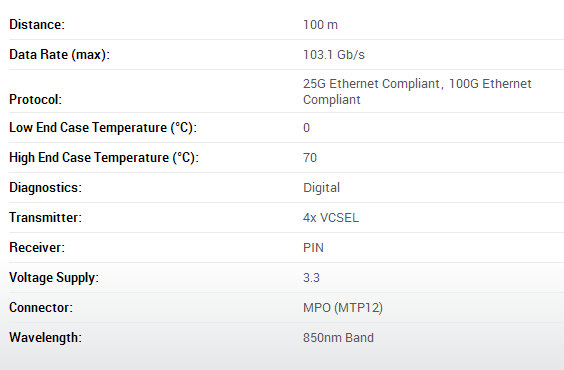Select the 25G Ethernet Compliant text
Screen dimensions: 564x370
click(371, 83)
